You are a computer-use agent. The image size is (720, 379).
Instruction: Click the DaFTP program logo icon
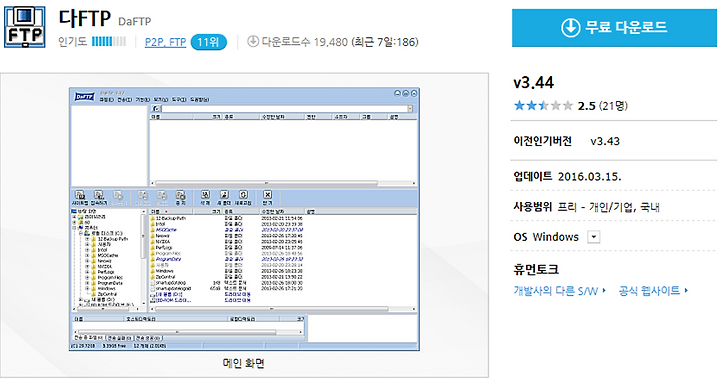coord(25,27)
